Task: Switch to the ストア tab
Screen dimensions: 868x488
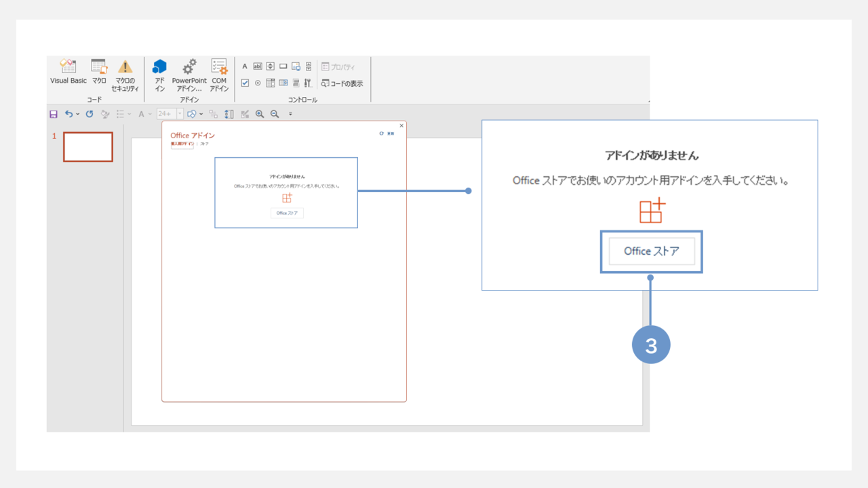Action: point(204,144)
